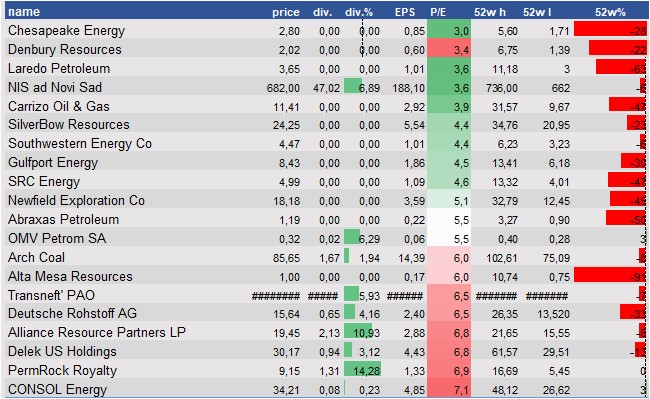Select the Transneft' PAO overflowed price cell
Screen dimensions: 650x399
[x=276, y=296]
